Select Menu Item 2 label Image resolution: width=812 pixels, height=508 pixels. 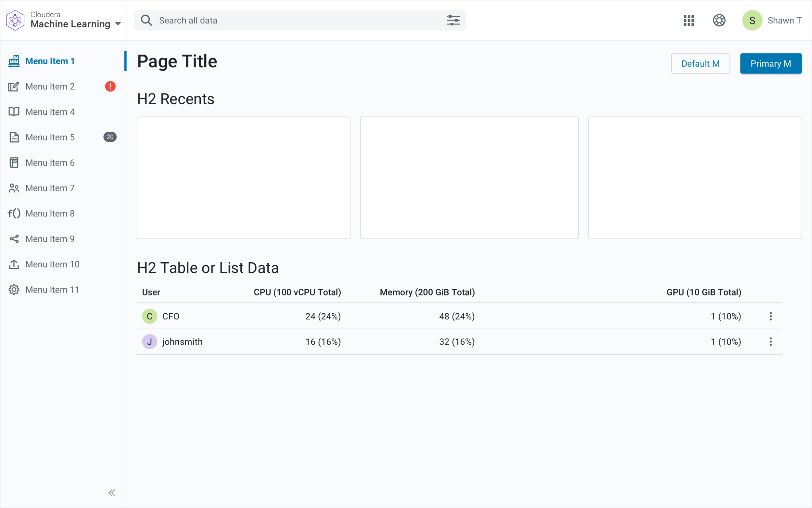coord(50,86)
